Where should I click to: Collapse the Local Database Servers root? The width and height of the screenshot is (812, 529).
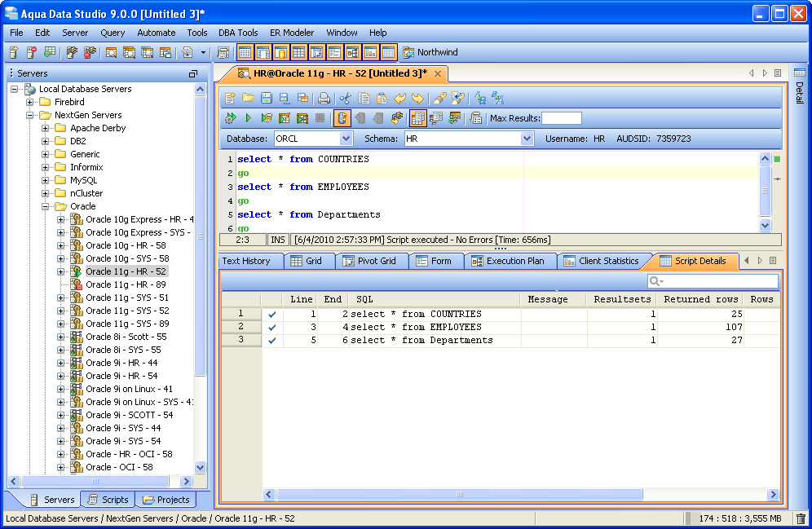click(x=15, y=89)
